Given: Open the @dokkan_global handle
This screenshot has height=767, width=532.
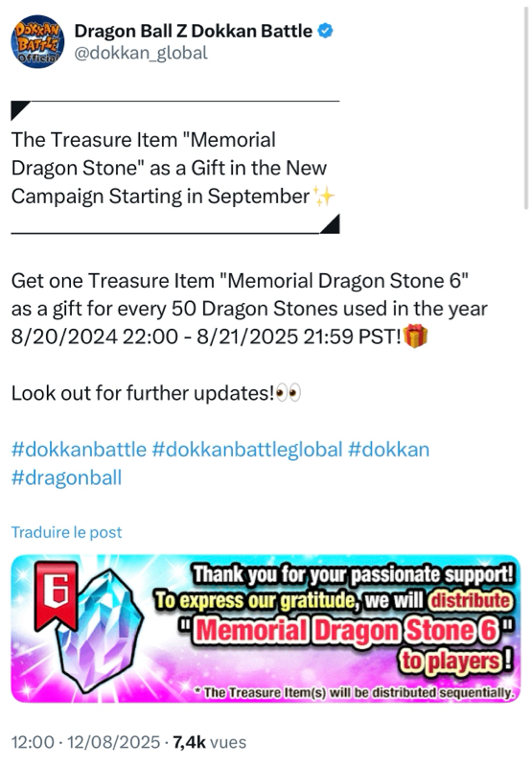Looking at the screenshot, I should point(141,53).
